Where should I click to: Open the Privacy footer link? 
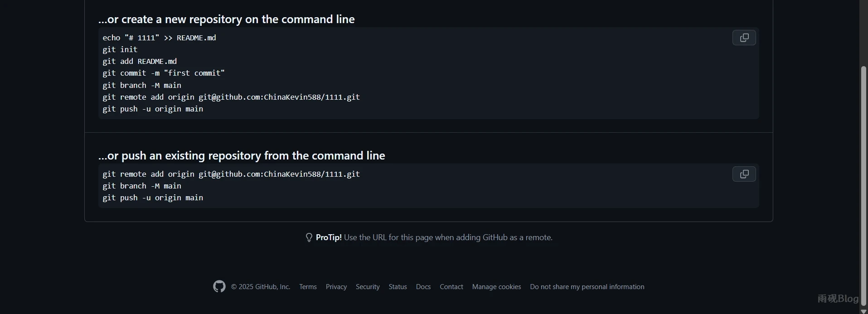point(336,287)
